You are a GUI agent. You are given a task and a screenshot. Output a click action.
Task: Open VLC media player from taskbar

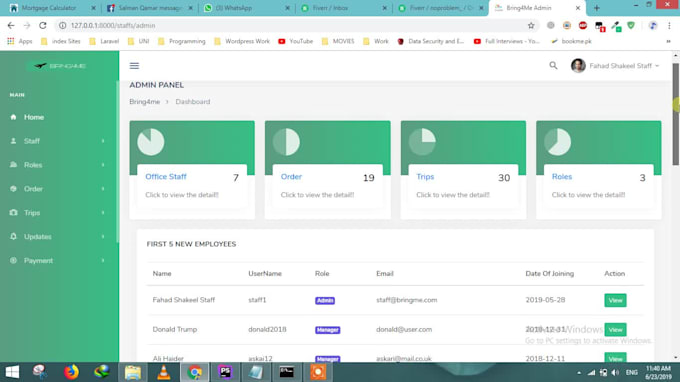coord(163,372)
